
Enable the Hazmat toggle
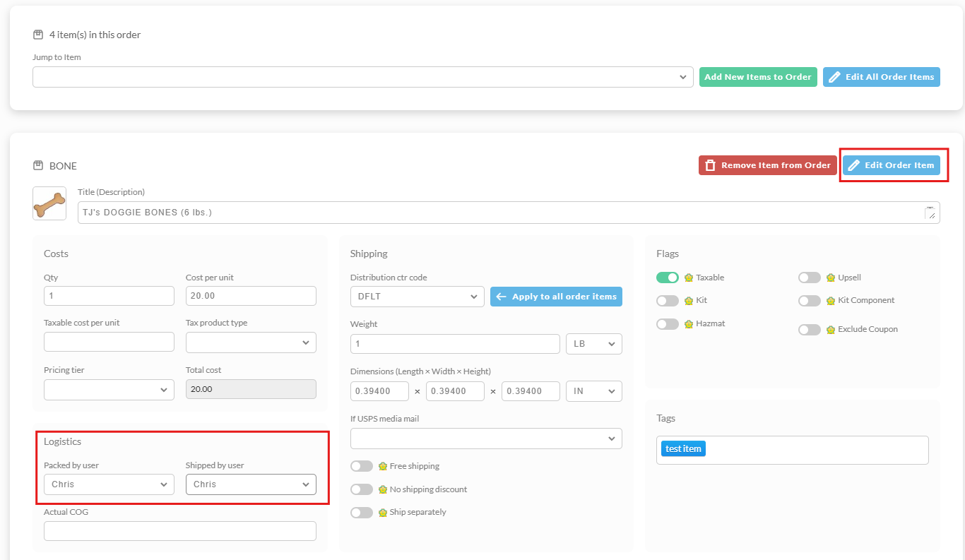668,324
